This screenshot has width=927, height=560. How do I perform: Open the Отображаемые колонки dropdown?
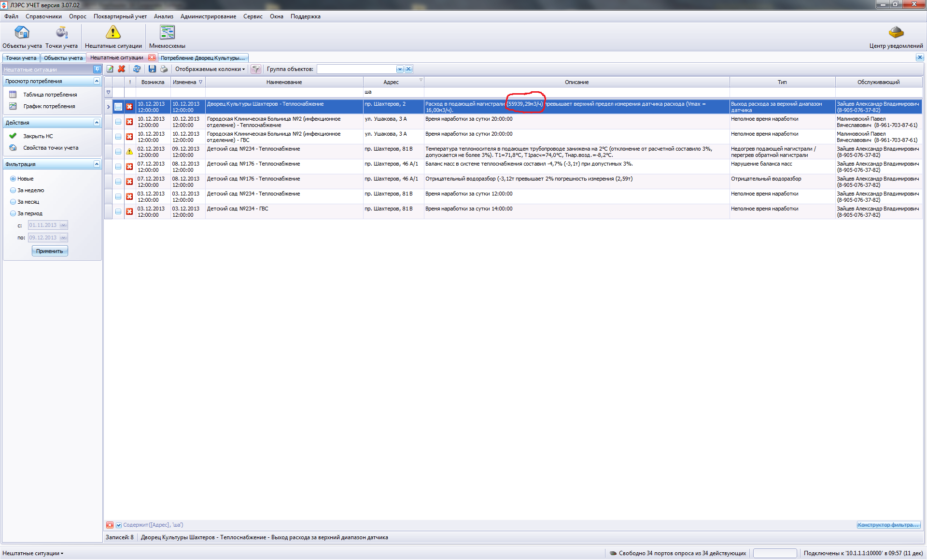(x=210, y=69)
